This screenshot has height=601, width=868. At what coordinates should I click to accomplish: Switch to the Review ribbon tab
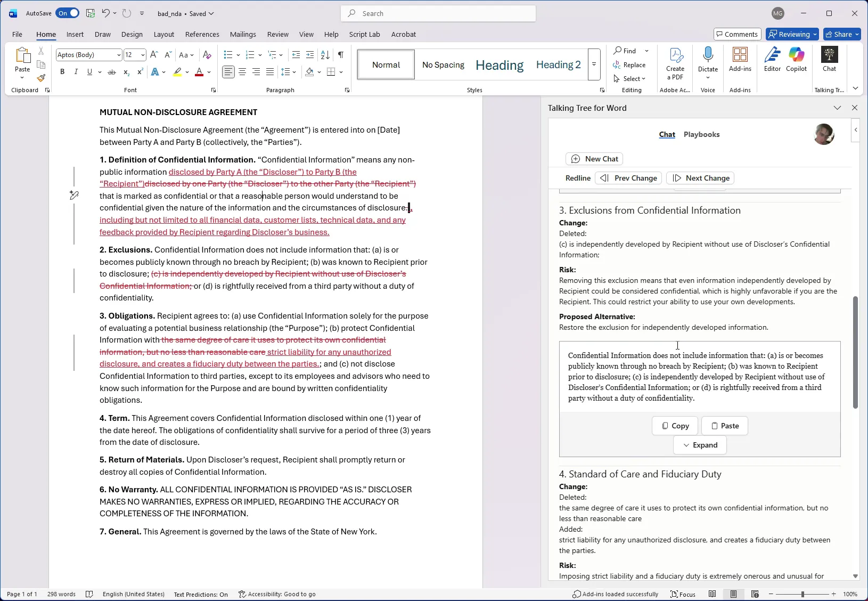277,34
